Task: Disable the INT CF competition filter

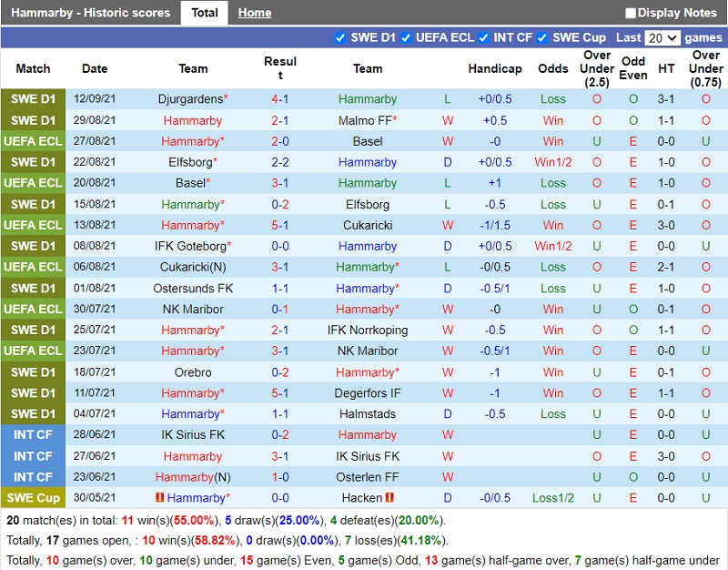Action: (x=483, y=37)
